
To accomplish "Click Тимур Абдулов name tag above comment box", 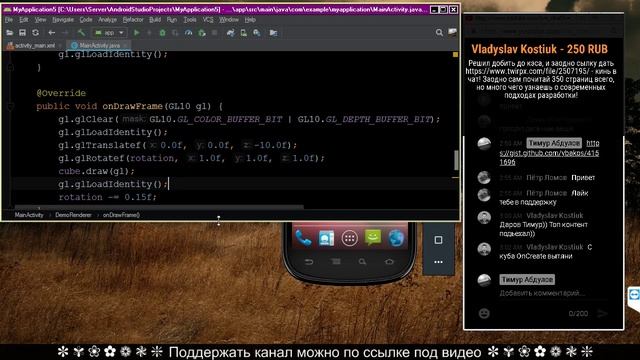I will [x=527, y=280].
